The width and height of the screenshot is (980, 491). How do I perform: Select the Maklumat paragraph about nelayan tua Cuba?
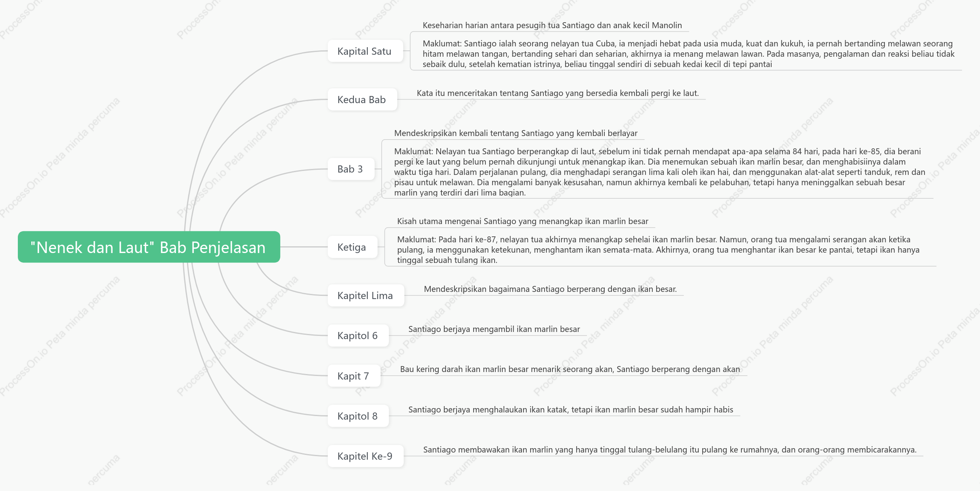(688, 54)
